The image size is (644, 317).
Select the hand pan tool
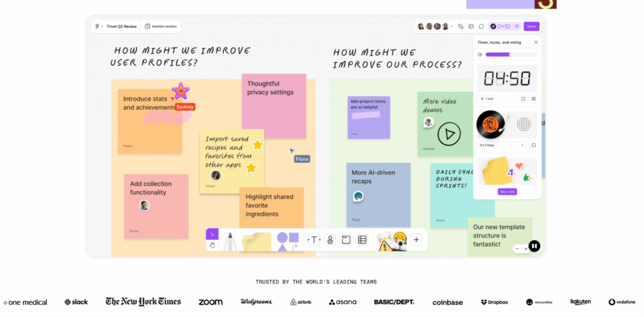click(x=212, y=245)
